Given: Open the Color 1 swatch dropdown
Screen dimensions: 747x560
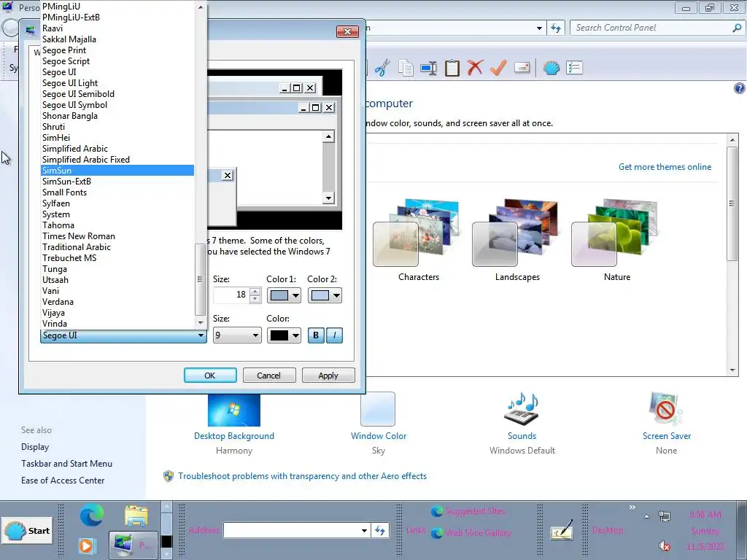Looking at the screenshot, I should (x=284, y=295).
